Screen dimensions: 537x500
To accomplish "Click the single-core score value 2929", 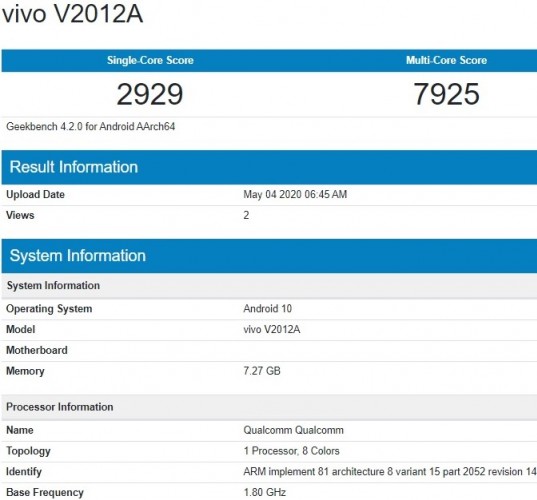I will (150, 94).
